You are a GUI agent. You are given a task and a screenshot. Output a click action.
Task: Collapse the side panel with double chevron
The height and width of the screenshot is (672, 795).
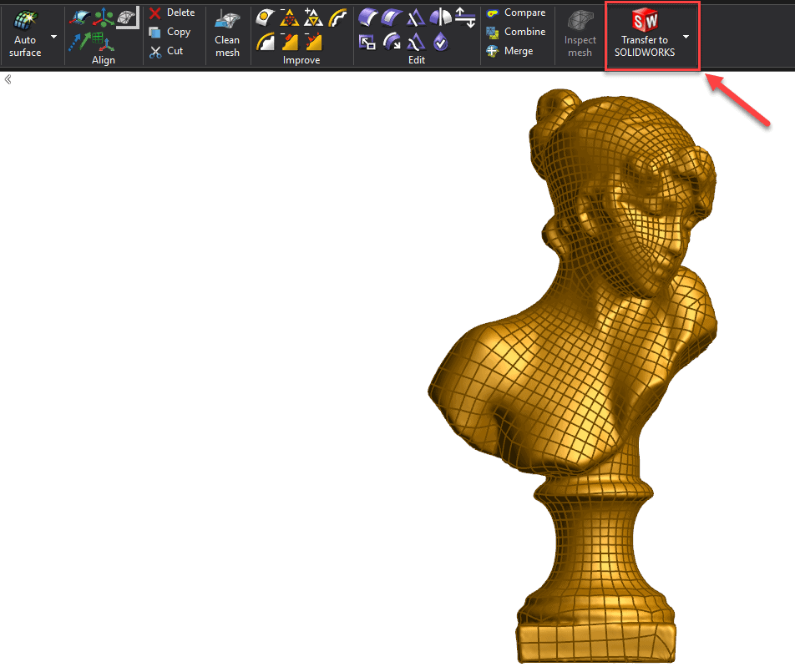coord(8,79)
